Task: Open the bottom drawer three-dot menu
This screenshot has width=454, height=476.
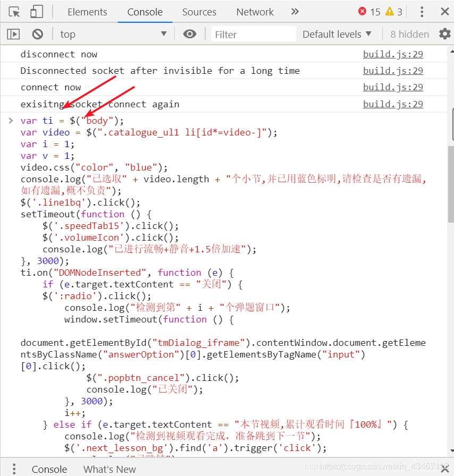Action: [13, 469]
